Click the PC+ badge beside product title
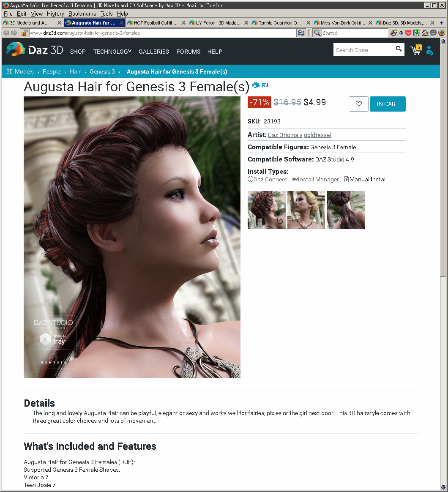This screenshot has height=492, width=448. click(266, 85)
